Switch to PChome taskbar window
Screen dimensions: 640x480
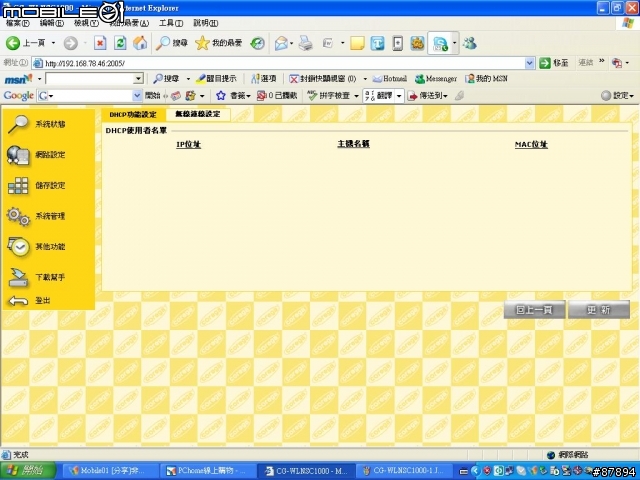coord(206,471)
